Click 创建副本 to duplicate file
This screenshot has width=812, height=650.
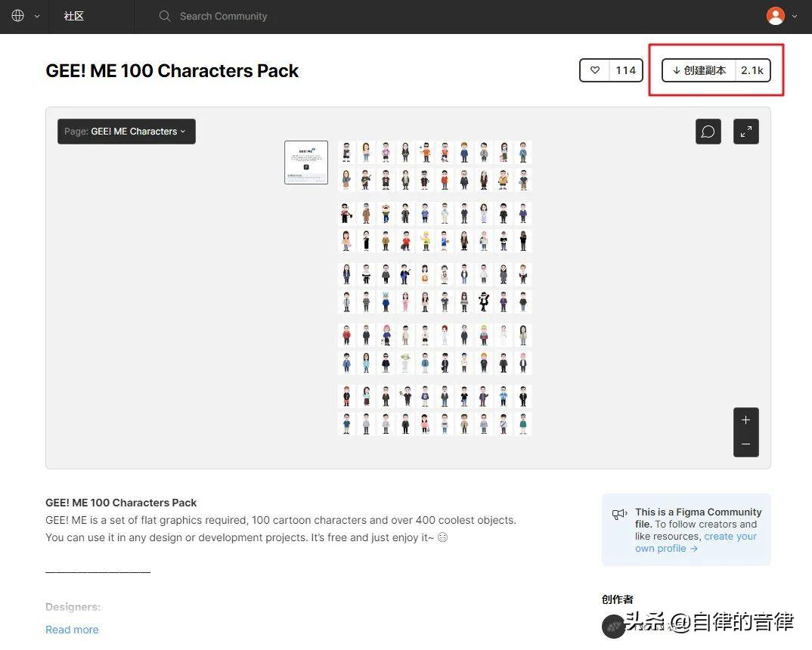tap(699, 70)
